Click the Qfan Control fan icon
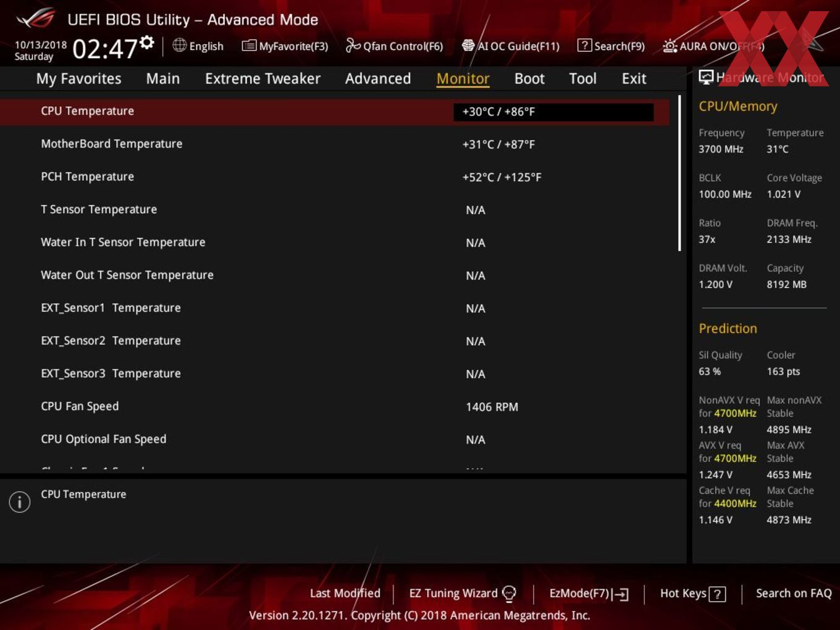 (353, 45)
